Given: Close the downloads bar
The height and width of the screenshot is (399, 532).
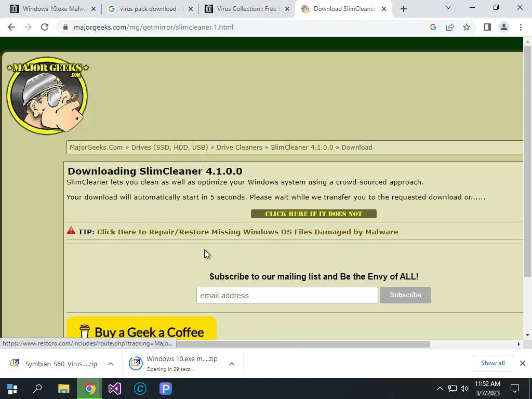Looking at the screenshot, I should click(x=523, y=363).
